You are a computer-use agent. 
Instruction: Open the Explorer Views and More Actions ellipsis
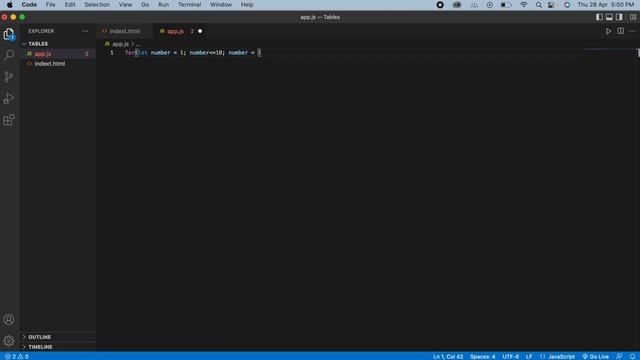85,31
